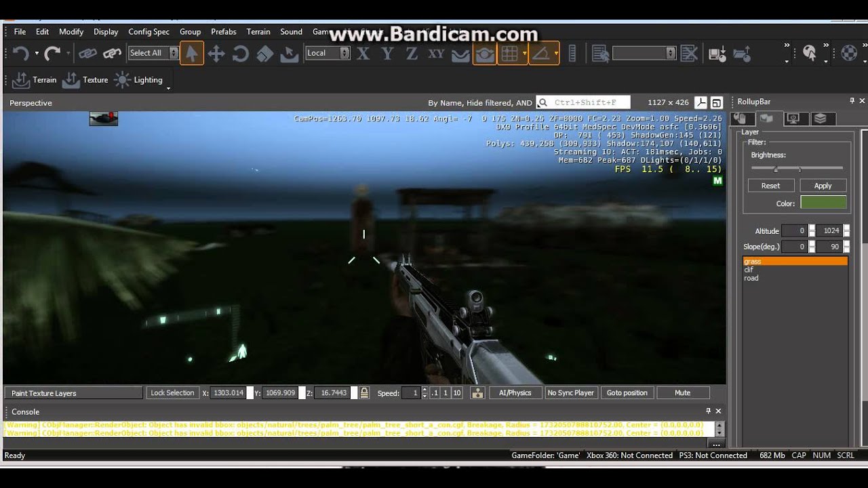This screenshot has width=868, height=488.
Task: Select the grass layer in list
Action: 795,262
